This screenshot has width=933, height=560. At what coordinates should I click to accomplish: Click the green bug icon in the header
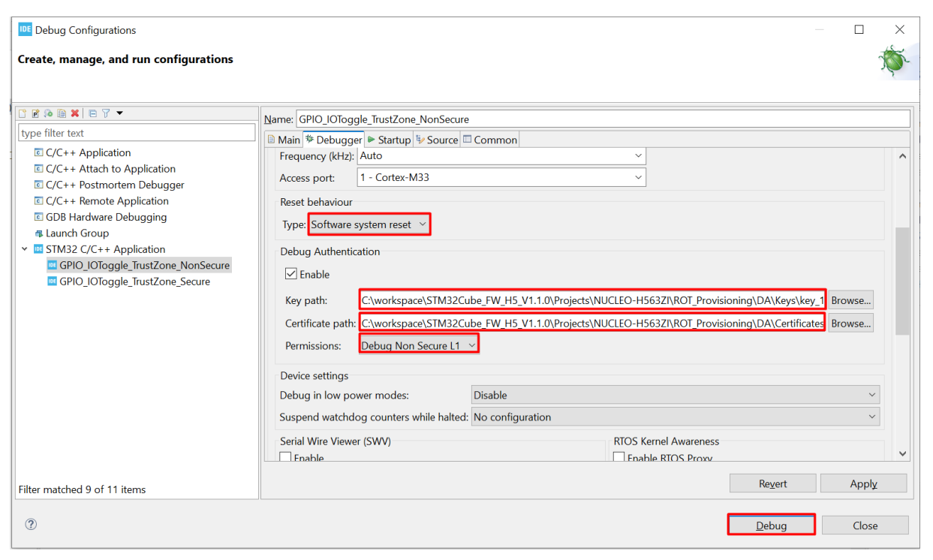click(893, 62)
